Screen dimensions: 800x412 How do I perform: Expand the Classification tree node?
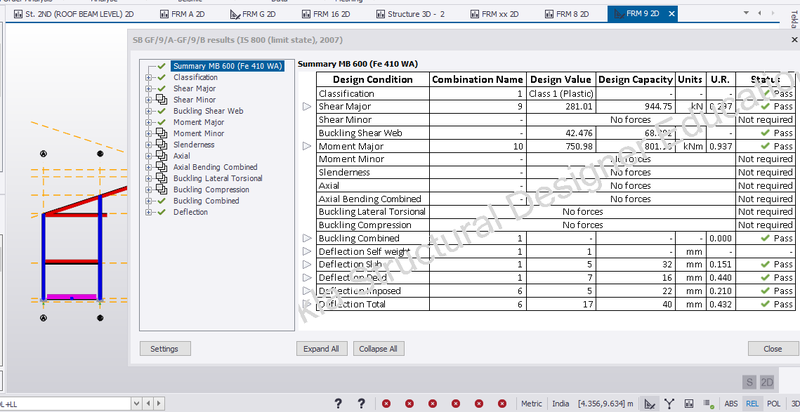click(148, 78)
